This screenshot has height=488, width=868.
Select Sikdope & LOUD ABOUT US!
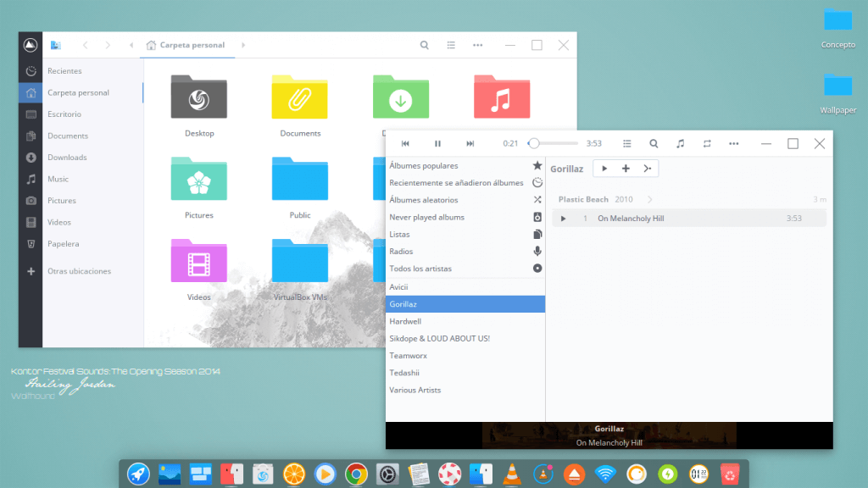point(465,338)
